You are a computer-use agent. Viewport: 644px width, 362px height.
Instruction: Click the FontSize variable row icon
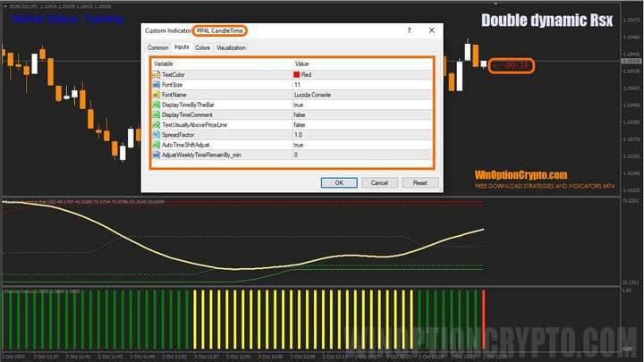coord(156,85)
